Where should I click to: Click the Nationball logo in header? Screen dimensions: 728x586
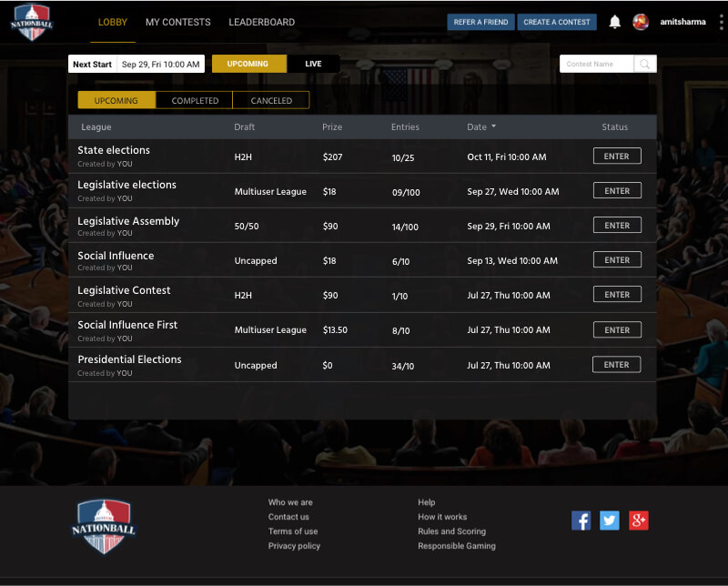pos(32,22)
